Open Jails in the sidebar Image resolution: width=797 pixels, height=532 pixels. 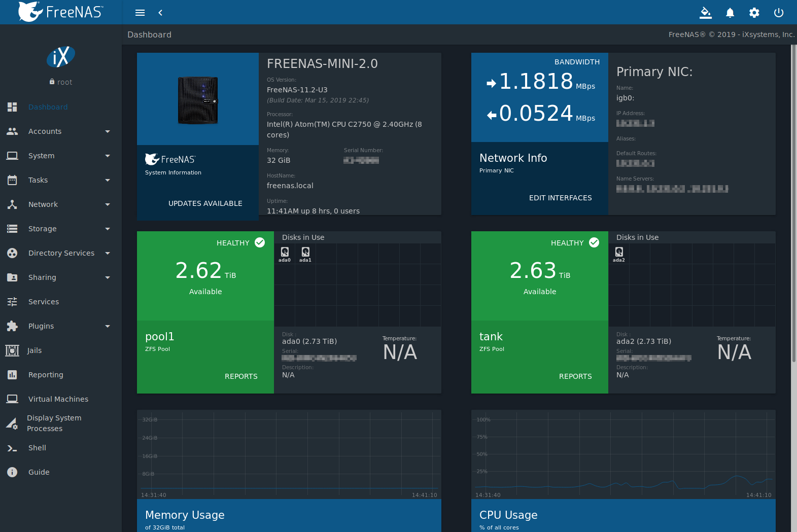click(x=61, y=350)
